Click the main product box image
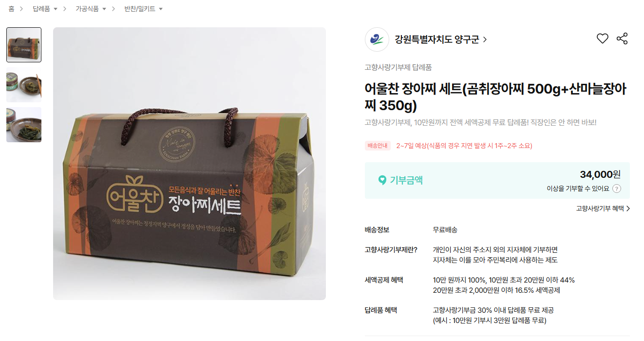This screenshot has height=341, width=644. (x=189, y=164)
